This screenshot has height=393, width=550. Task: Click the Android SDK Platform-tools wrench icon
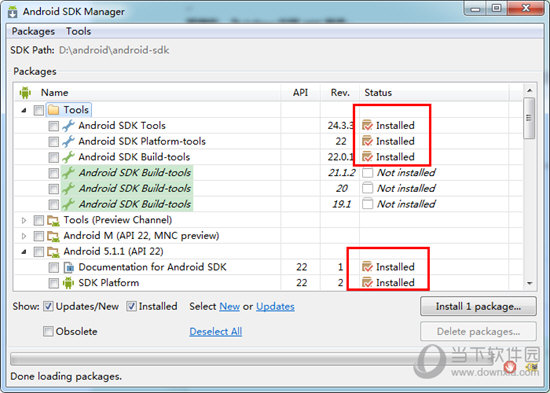click(68, 141)
